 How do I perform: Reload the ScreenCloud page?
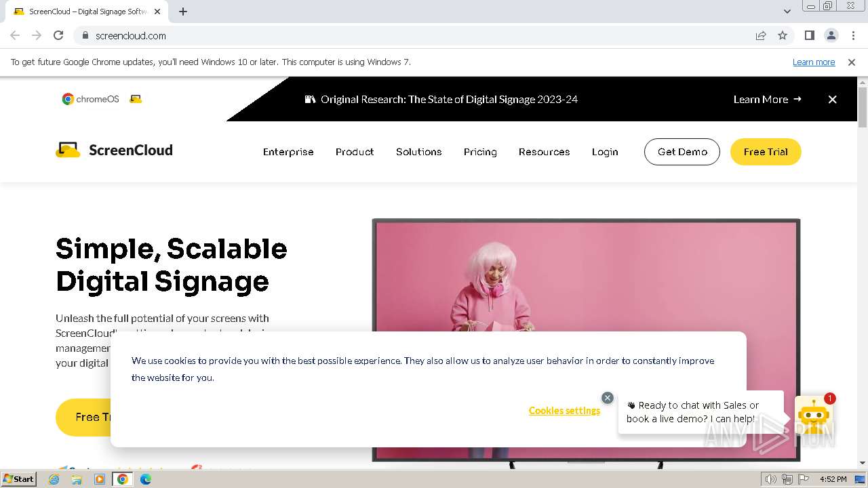click(x=58, y=35)
